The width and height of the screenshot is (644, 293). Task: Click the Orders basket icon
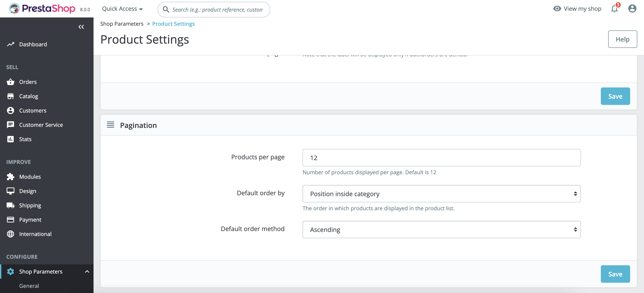point(11,82)
